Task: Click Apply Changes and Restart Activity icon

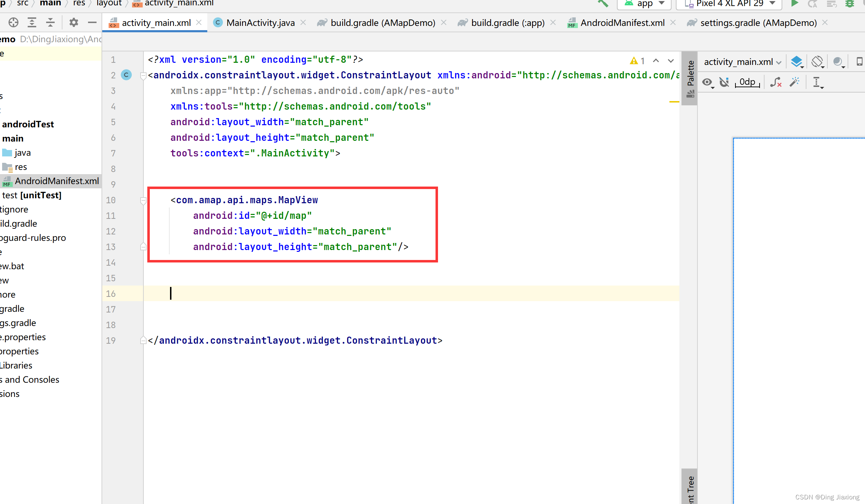Action: (812, 4)
